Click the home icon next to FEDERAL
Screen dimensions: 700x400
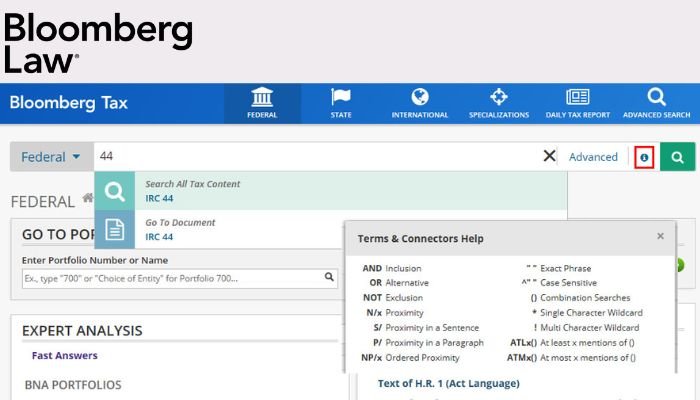pyautogui.click(x=88, y=198)
